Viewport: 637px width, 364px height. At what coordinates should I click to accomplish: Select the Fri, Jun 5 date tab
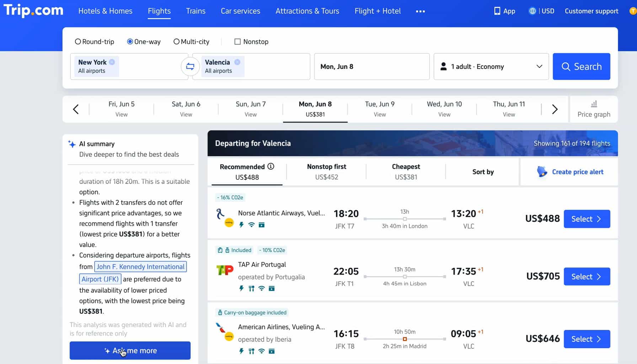point(122,109)
